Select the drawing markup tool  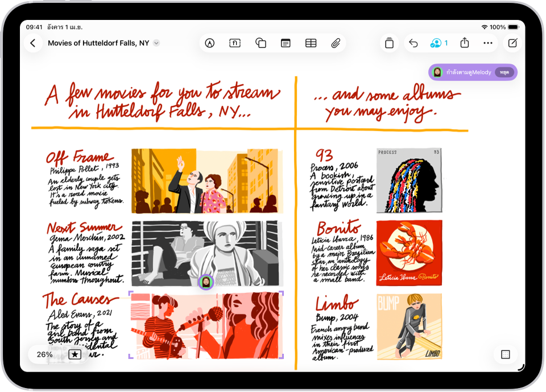pyautogui.click(x=209, y=43)
